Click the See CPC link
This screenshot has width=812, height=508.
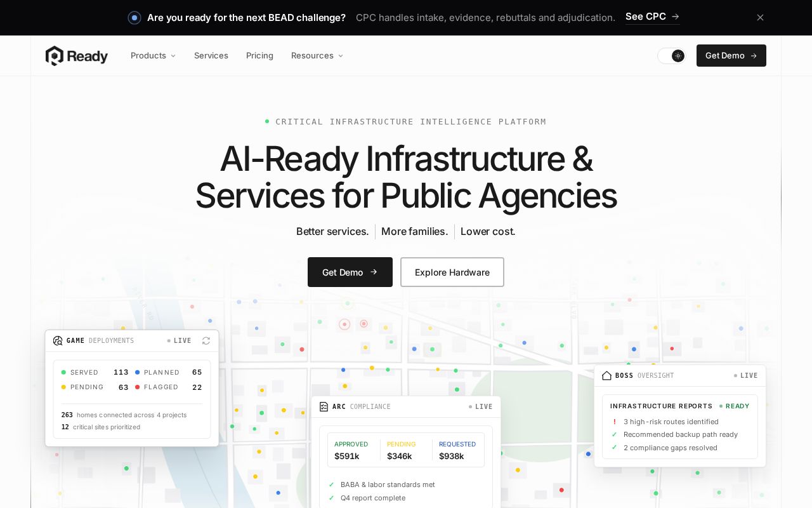coord(652,17)
